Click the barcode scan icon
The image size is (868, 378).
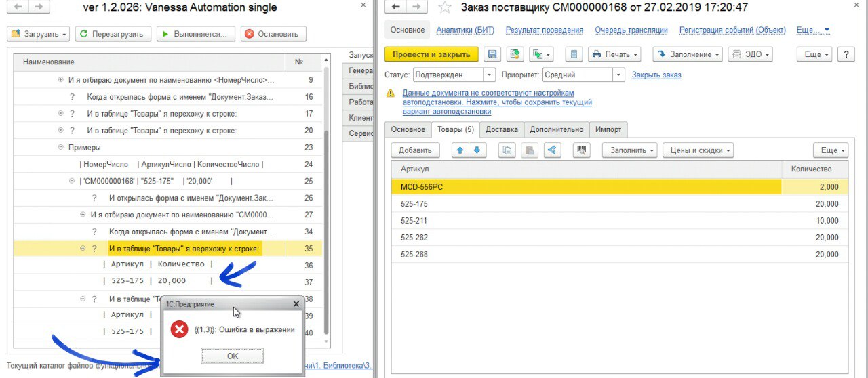click(581, 150)
